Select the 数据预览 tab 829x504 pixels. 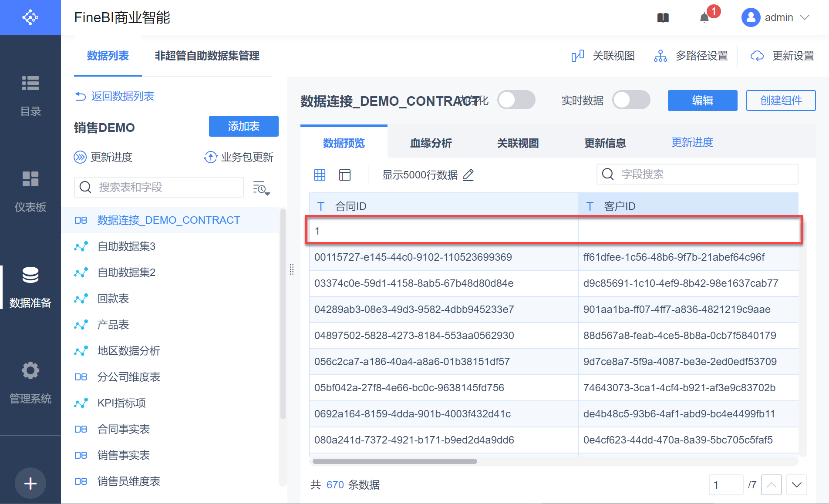click(x=344, y=143)
